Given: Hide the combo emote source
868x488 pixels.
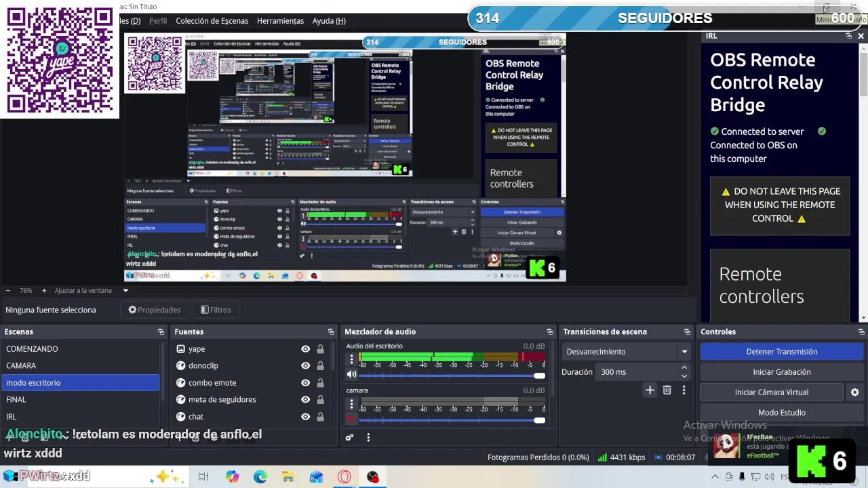Looking at the screenshot, I should point(305,383).
